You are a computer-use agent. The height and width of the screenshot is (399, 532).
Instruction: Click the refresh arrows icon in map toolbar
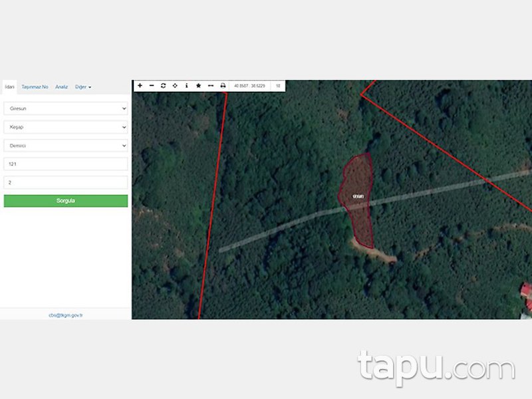[163, 86]
